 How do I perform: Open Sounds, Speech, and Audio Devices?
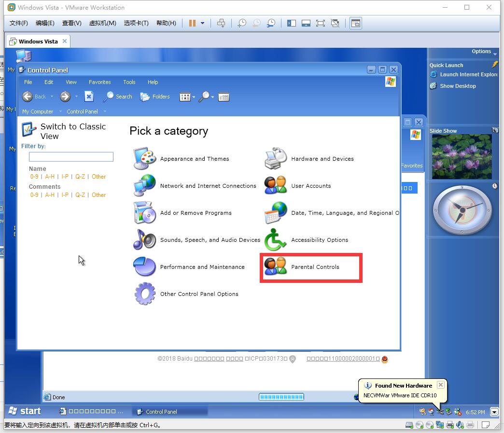click(196, 239)
